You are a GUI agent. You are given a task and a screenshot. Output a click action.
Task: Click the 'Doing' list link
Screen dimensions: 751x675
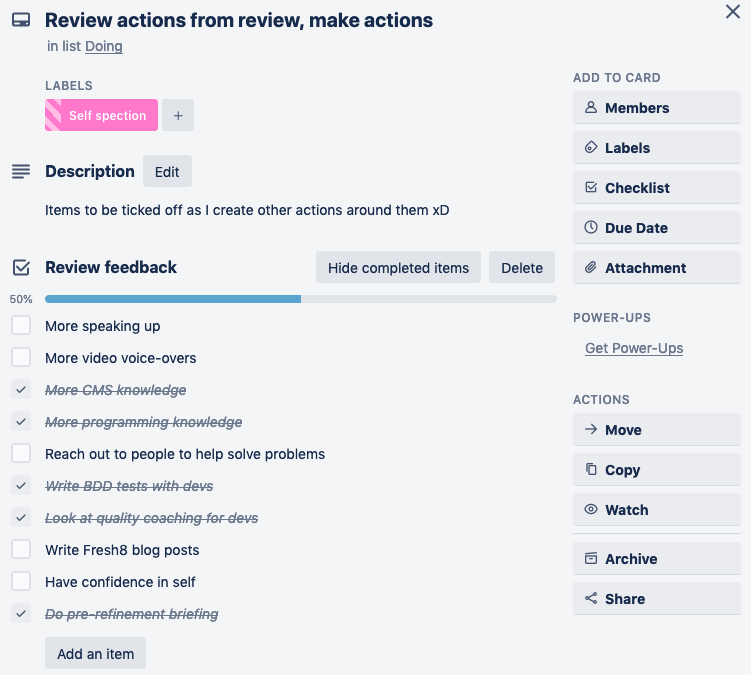tap(104, 46)
